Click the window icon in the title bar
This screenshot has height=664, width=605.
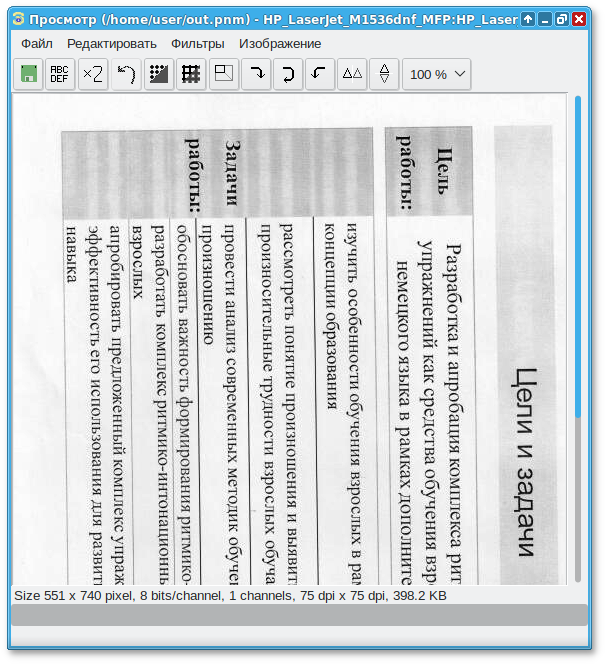18,19
